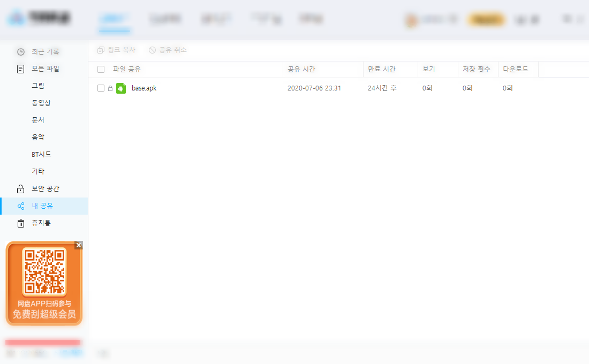Click the 보기 column header

point(428,70)
